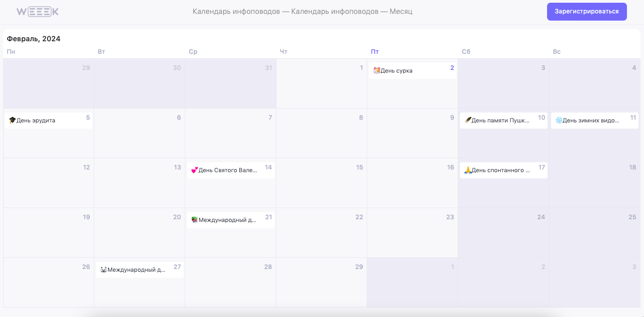644x317 pixels.
Task: Click the Февраль, 2024 month heading
Action: pyautogui.click(x=34, y=39)
